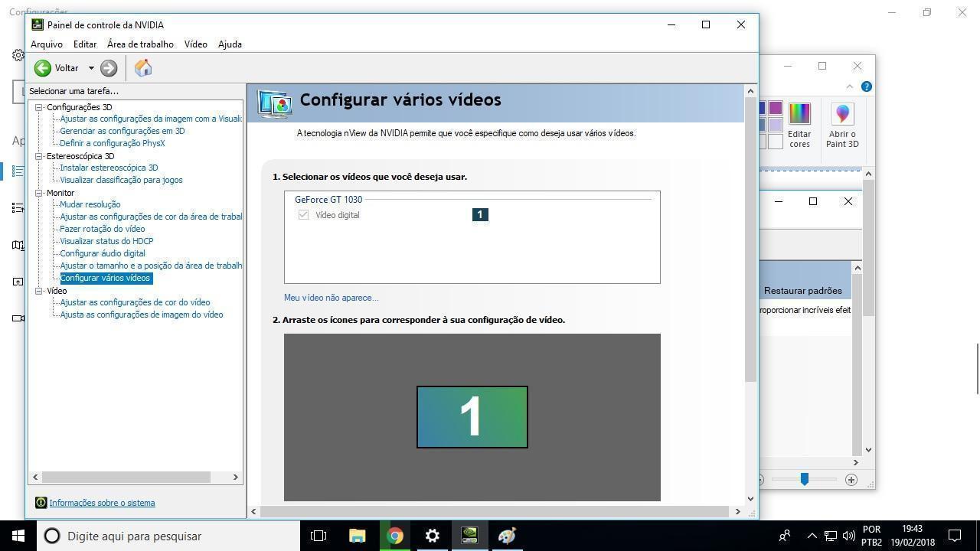
Task: Select Definir a configuração PhysX
Action: (113, 143)
